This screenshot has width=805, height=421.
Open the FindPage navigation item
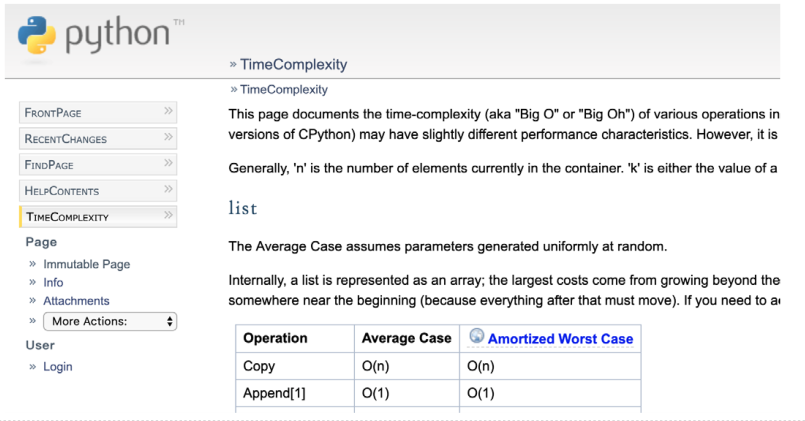point(98,165)
